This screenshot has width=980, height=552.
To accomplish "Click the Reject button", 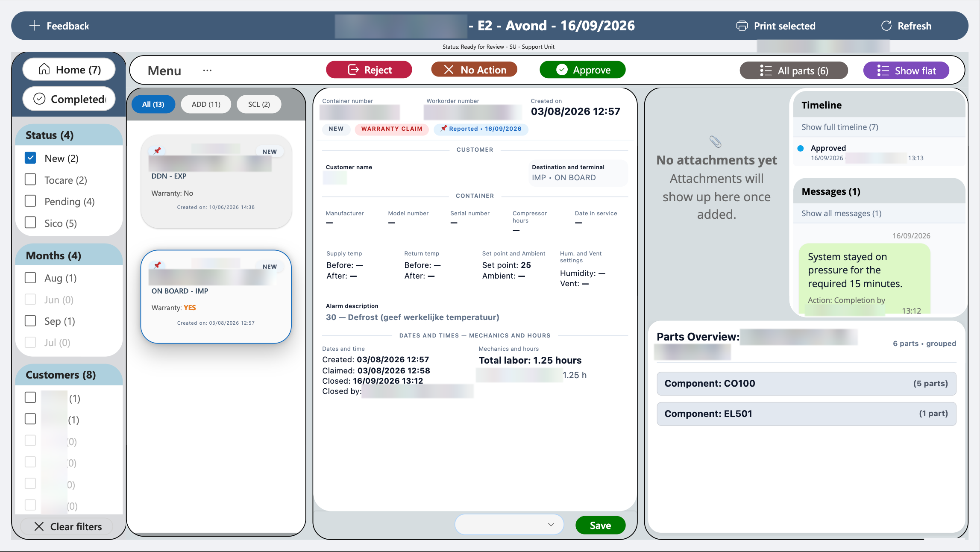I will pos(369,70).
